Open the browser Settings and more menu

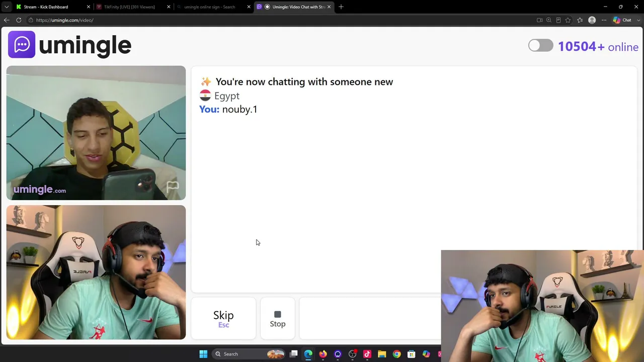tap(604, 20)
